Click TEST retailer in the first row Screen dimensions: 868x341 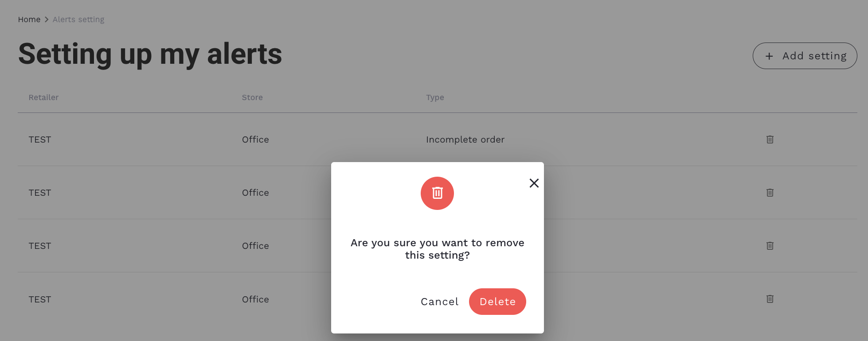point(40,139)
